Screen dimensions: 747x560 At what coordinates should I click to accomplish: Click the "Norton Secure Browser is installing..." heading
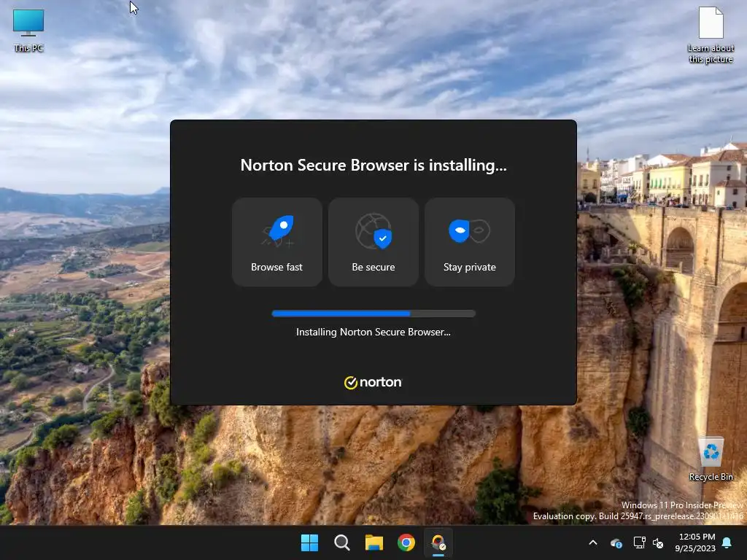[373, 166]
